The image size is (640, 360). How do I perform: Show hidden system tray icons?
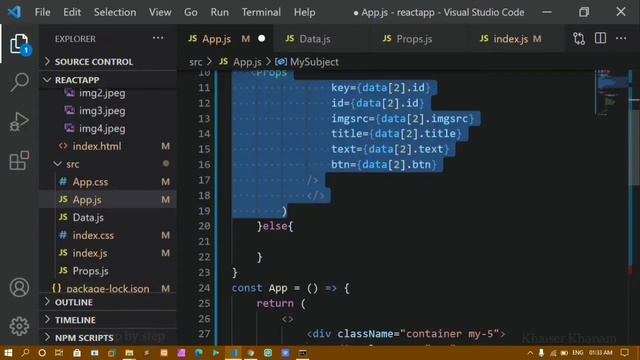[x=530, y=353]
